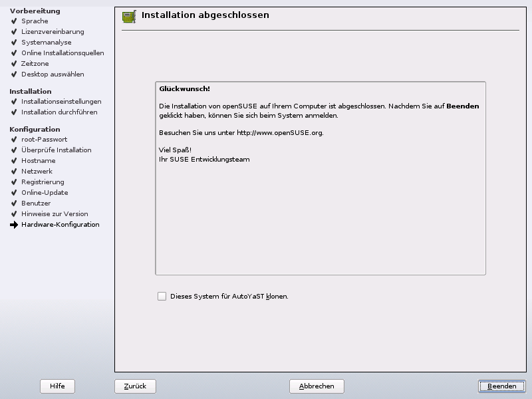Click the Glückwunsch! heading in message box

(185, 89)
